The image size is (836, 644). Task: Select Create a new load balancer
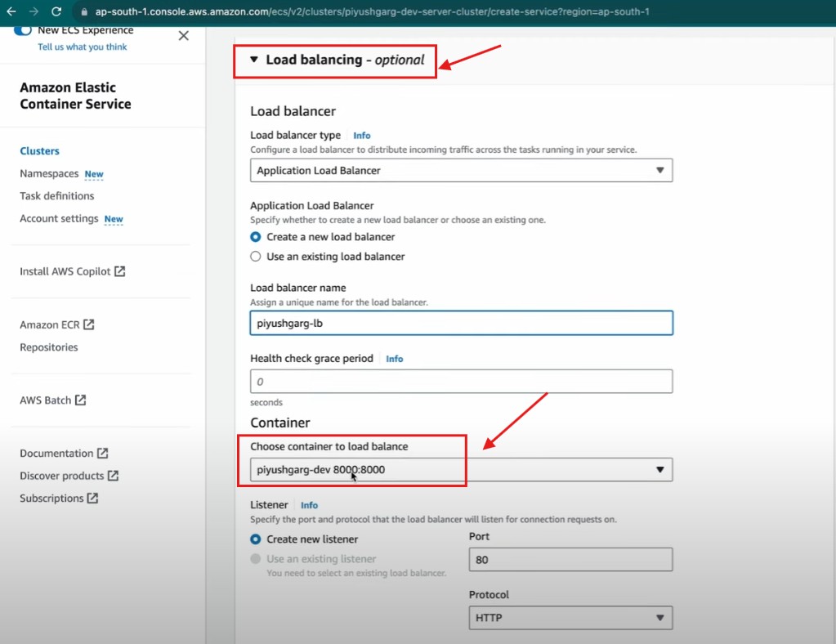click(256, 237)
